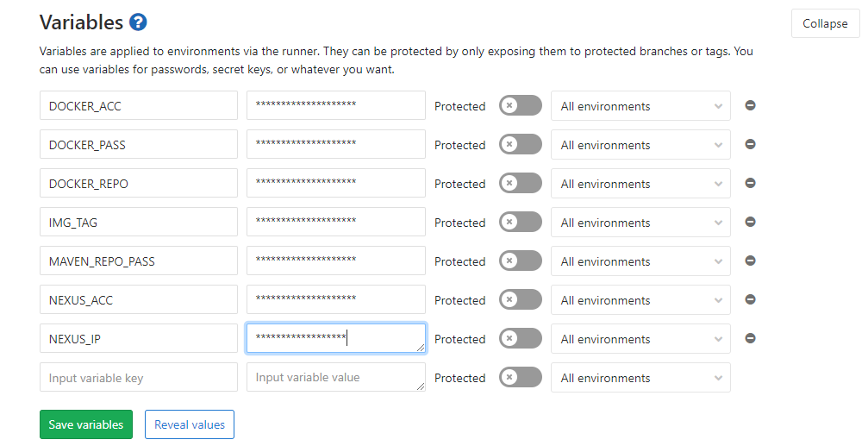Remove the DOCKER_ACC variable row
This screenshot has width=868, height=446.
[750, 105]
